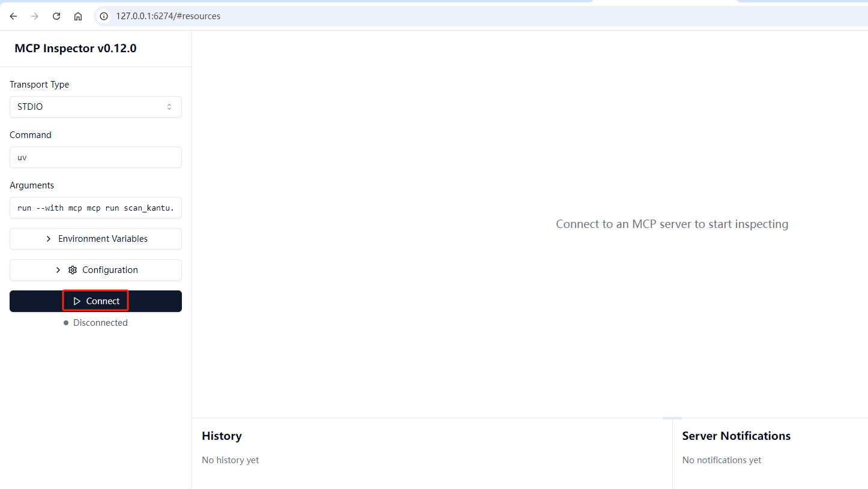
Task: Click the Disconnected status text
Action: tap(100, 323)
